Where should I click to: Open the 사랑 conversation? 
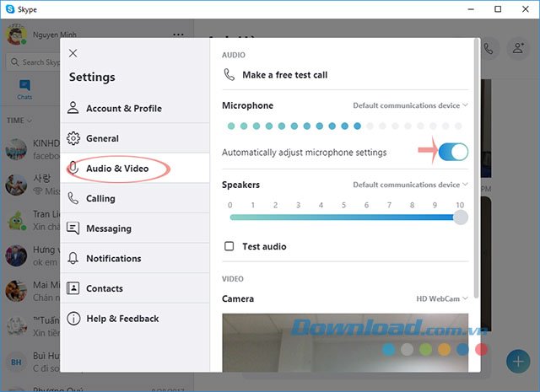(32, 185)
